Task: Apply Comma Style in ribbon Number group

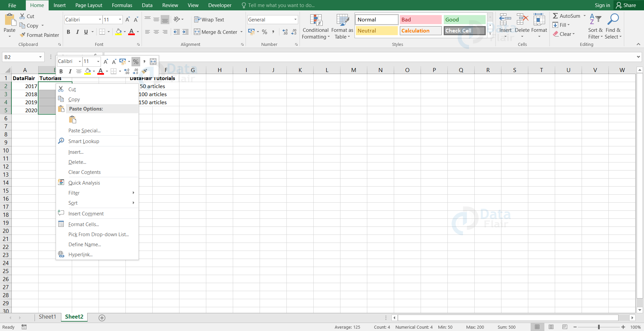Action: point(273,32)
